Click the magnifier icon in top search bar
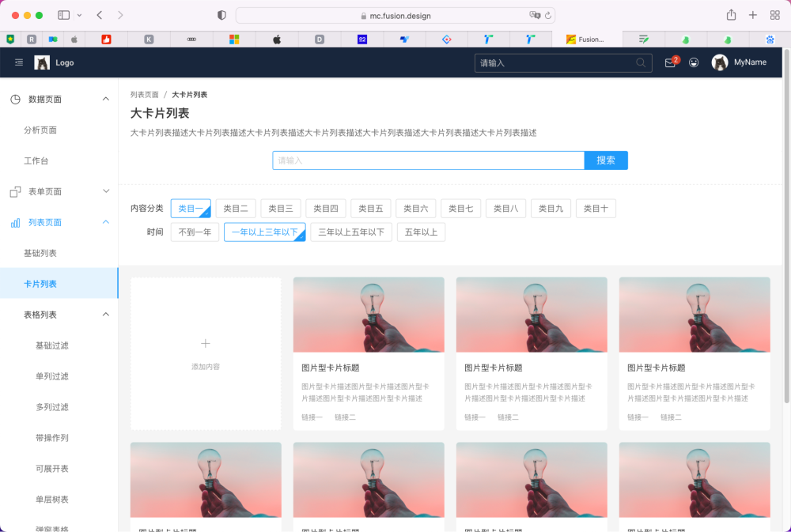Screen dimensions: 791x532 pyautogui.click(x=641, y=62)
